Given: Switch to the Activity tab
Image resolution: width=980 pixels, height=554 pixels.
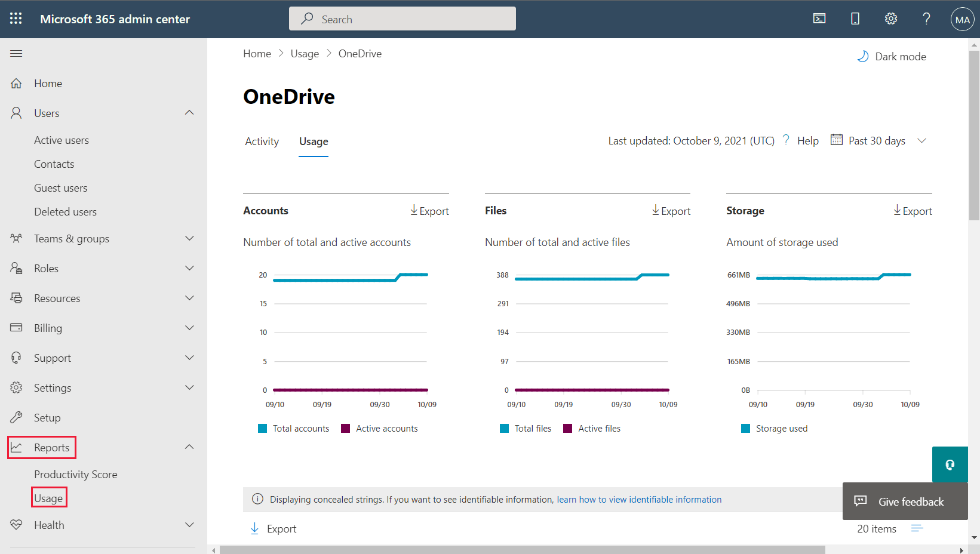Looking at the screenshot, I should point(262,141).
